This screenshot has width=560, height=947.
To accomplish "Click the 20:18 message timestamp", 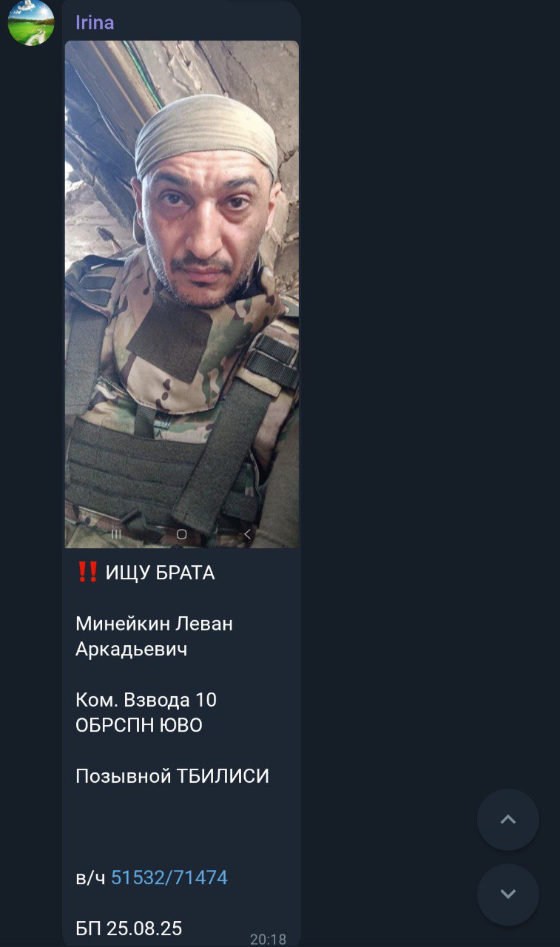I will point(268,939).
